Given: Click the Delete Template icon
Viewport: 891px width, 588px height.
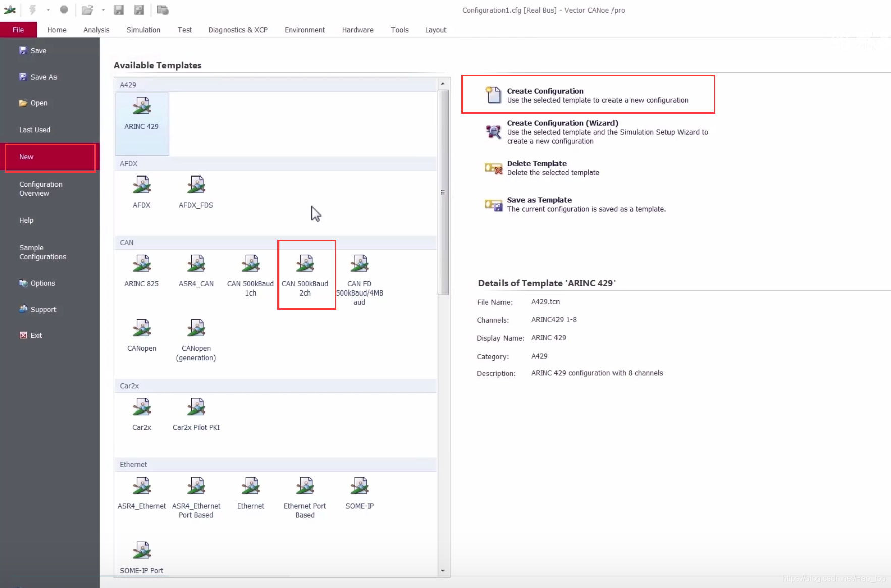Looking at the screenshot, I should [493, 168].
